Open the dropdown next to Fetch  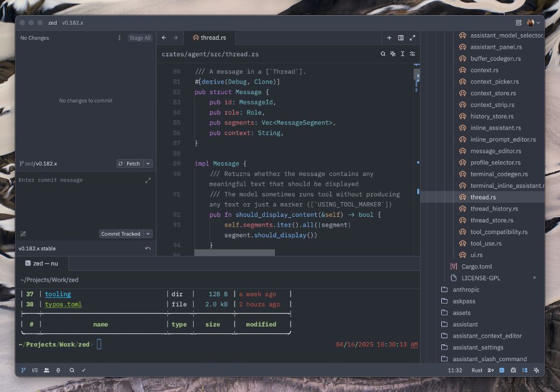(148, 164)
